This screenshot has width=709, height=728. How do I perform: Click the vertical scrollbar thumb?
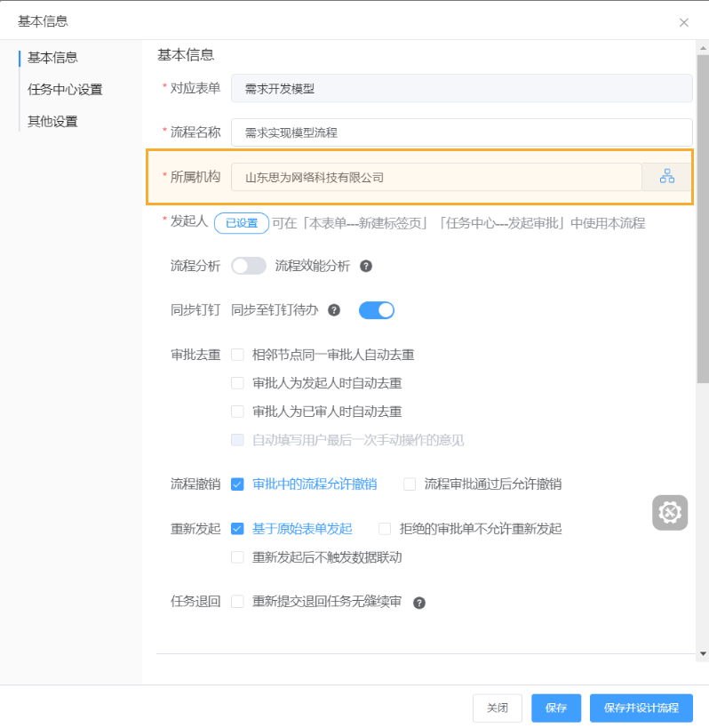703,218
